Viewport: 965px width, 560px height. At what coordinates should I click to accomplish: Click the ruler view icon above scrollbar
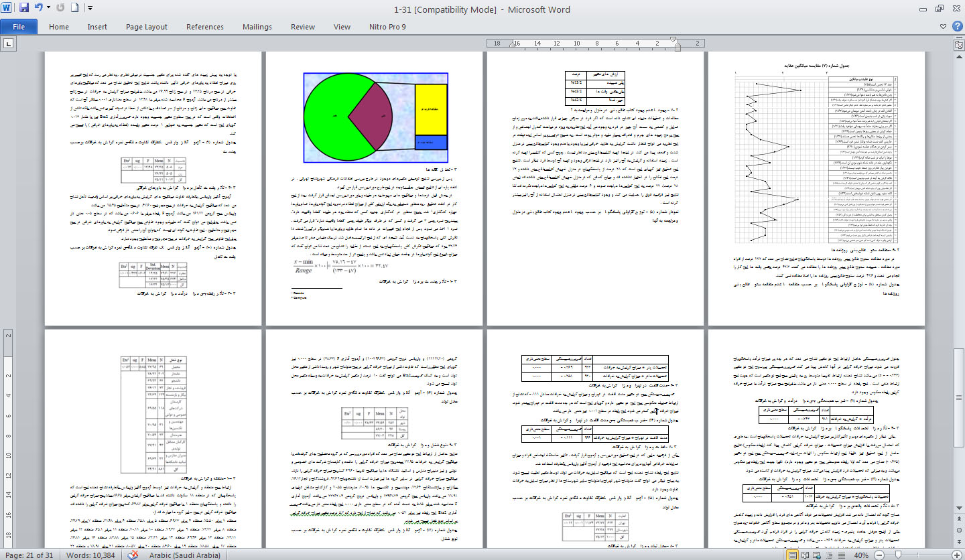tap(958, 43)
